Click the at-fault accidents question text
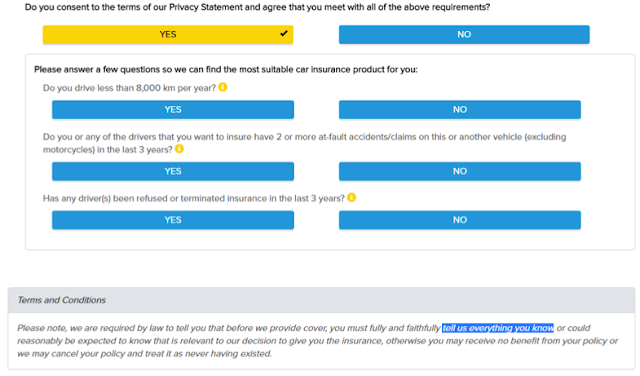Viewport: 640px width, 376px height. click(304, 143)
